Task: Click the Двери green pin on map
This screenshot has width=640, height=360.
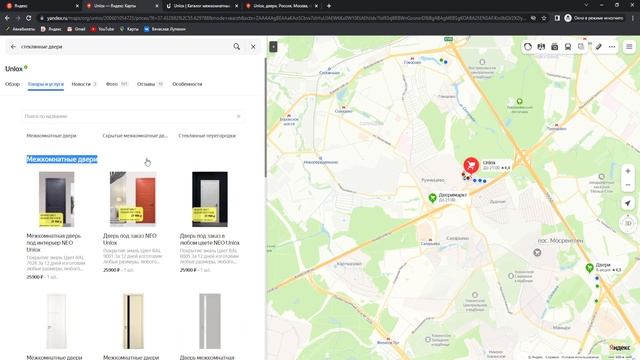Action: coord(589,268)
